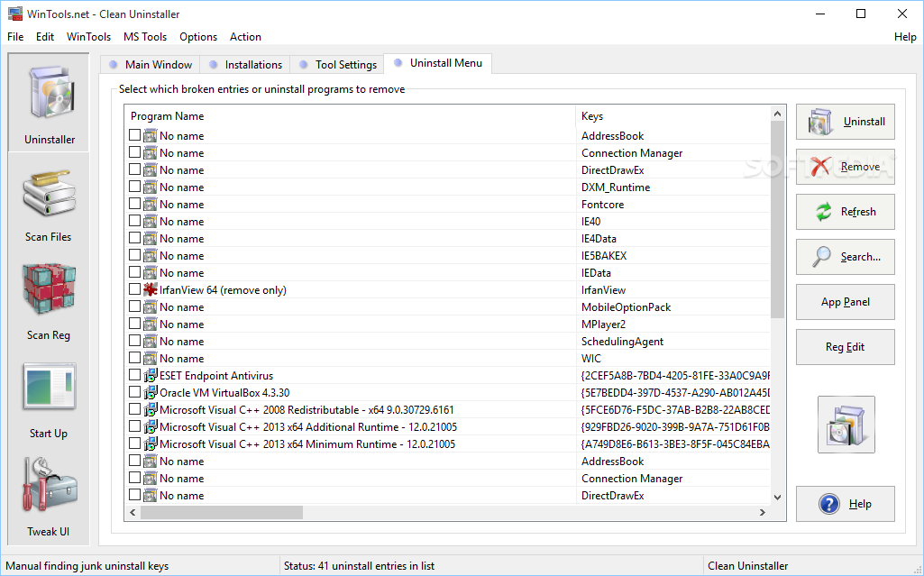Open the Action menu
This screenshot has width=924, height=576.
click(x=245, y=37)
